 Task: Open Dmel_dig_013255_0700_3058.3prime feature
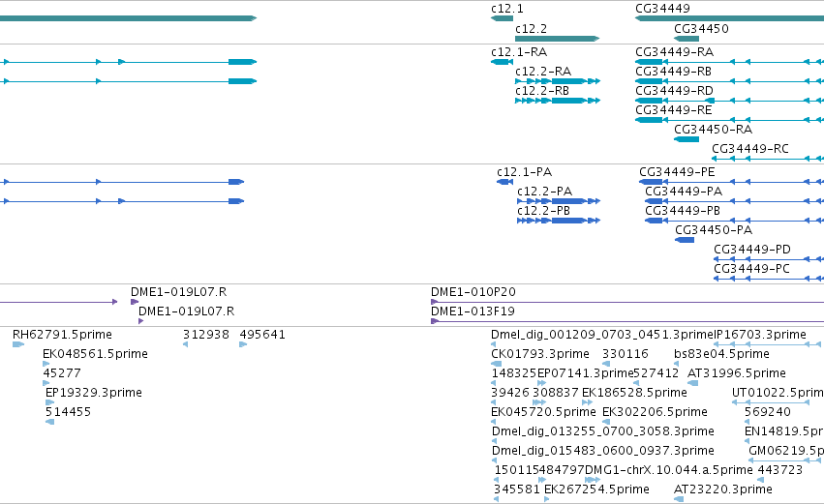495,441
